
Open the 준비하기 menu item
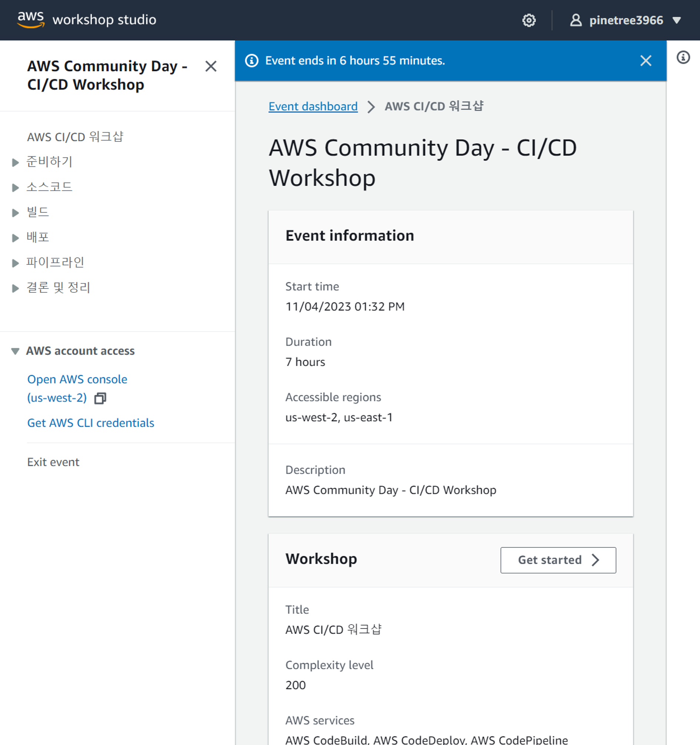coord(49,162)
